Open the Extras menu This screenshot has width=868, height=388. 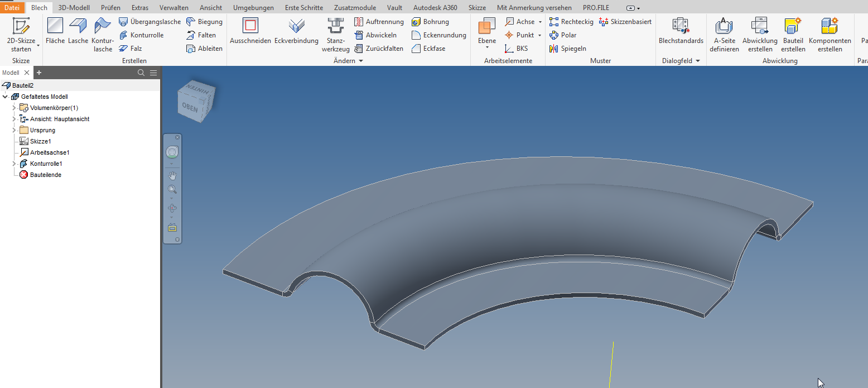pyautogui.click(x=139, y=7)
